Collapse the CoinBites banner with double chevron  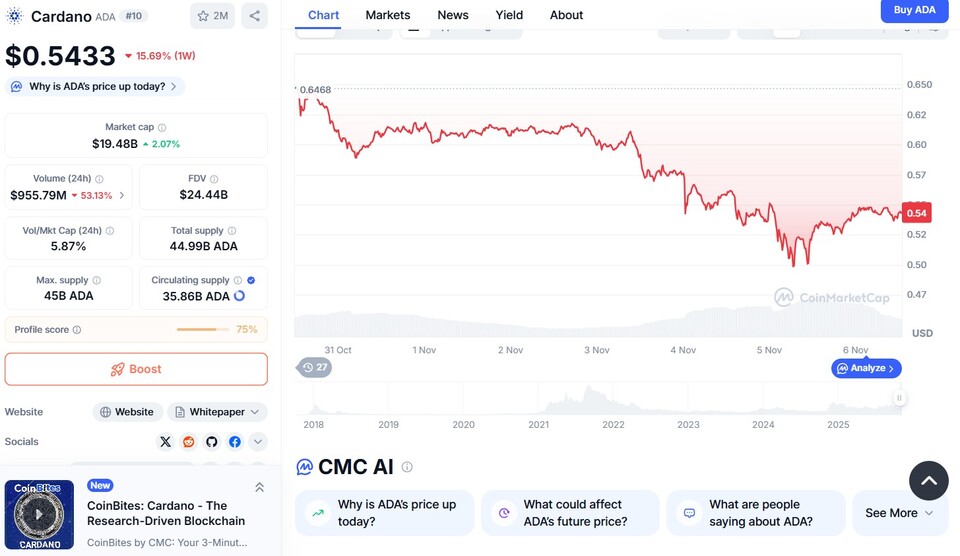pos(259,487)
